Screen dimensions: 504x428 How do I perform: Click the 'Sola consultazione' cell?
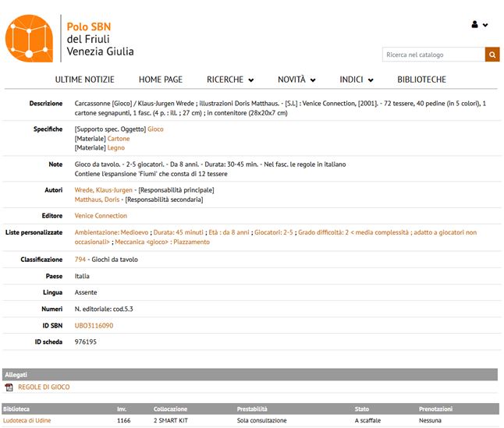(x=261, y=421)
